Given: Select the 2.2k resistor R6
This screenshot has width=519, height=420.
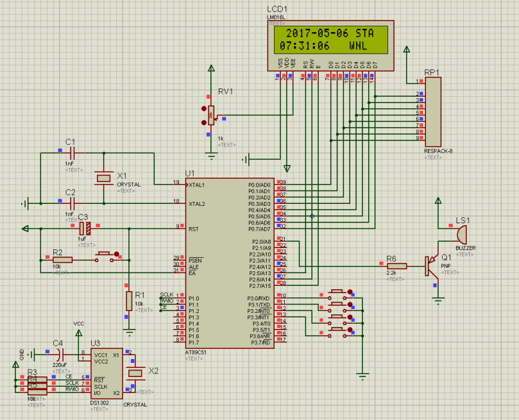Looking at the screenshot, I should point(397,266).
